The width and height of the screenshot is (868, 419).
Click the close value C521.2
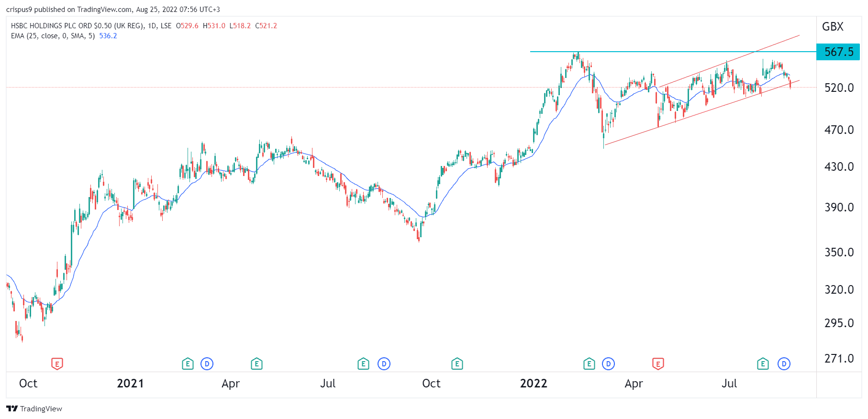pos(266,26)
